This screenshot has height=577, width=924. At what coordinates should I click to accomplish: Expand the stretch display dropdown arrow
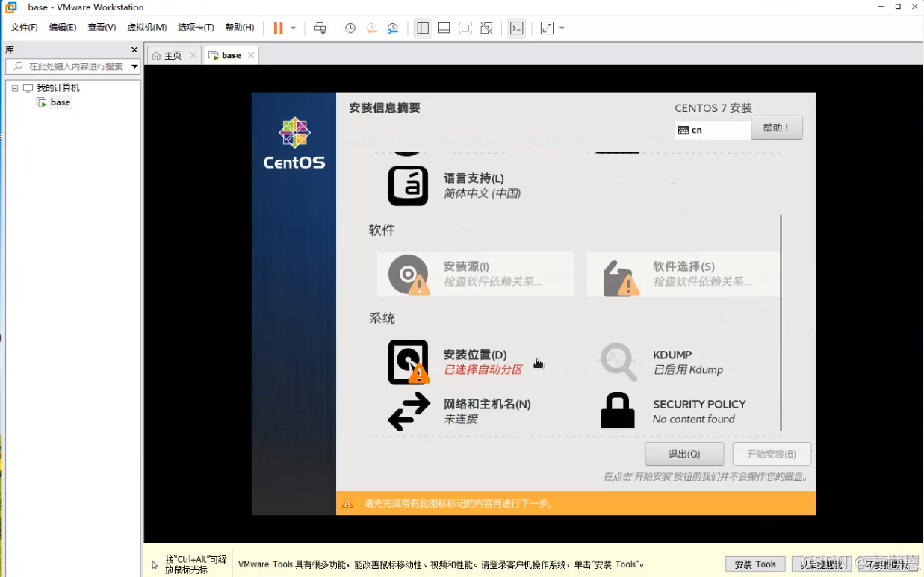click(562, 28)
